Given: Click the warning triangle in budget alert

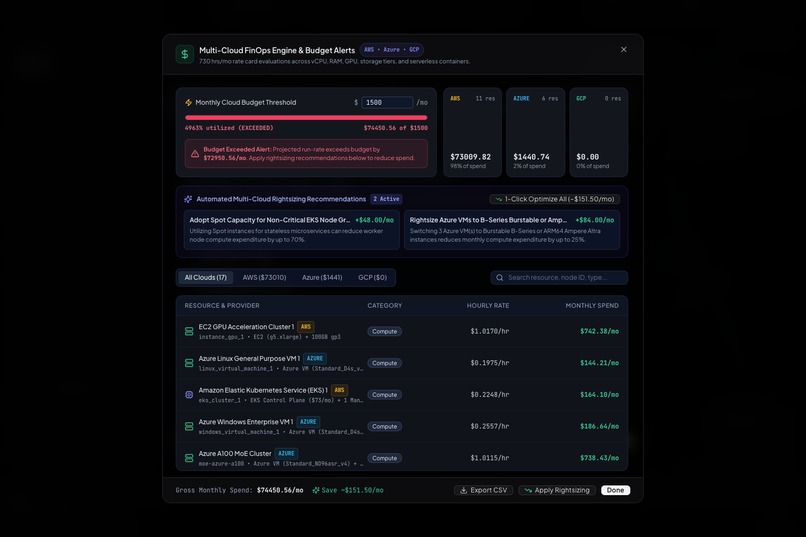Looking at the screenshot, I should pos(195,154).
